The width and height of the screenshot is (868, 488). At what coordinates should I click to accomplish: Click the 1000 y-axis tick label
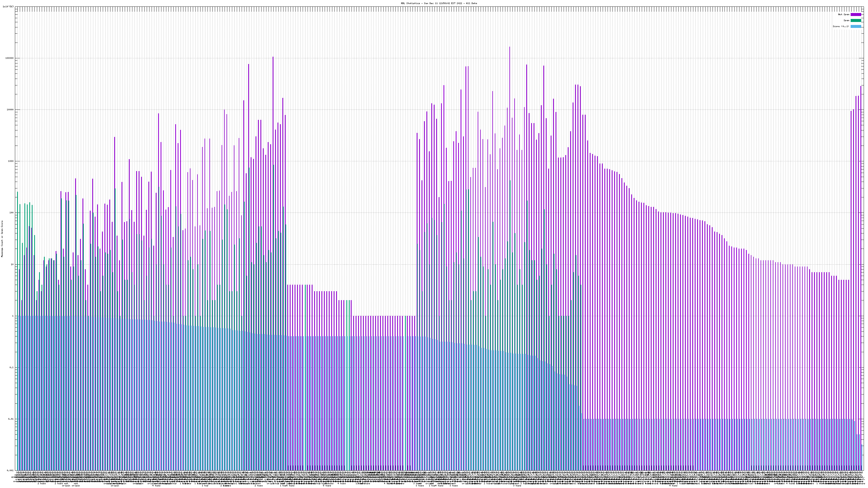[x=11, y=161]
